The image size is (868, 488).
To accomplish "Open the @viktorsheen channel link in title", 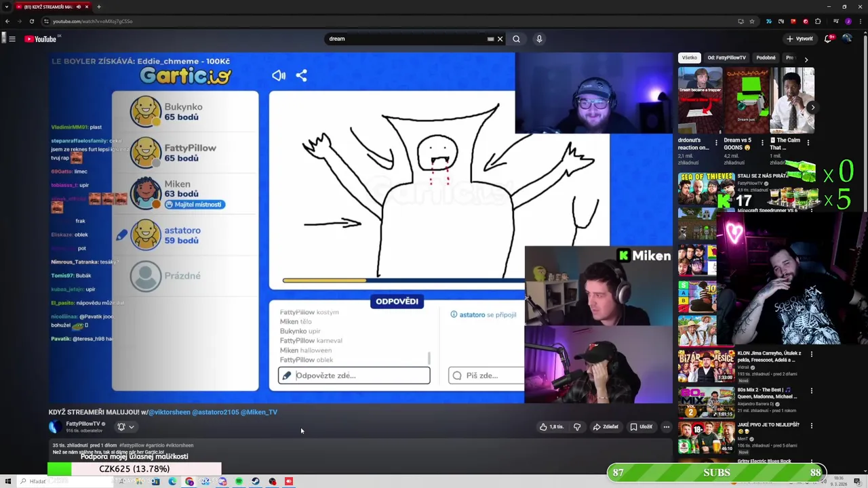I will tap(170, 412).
